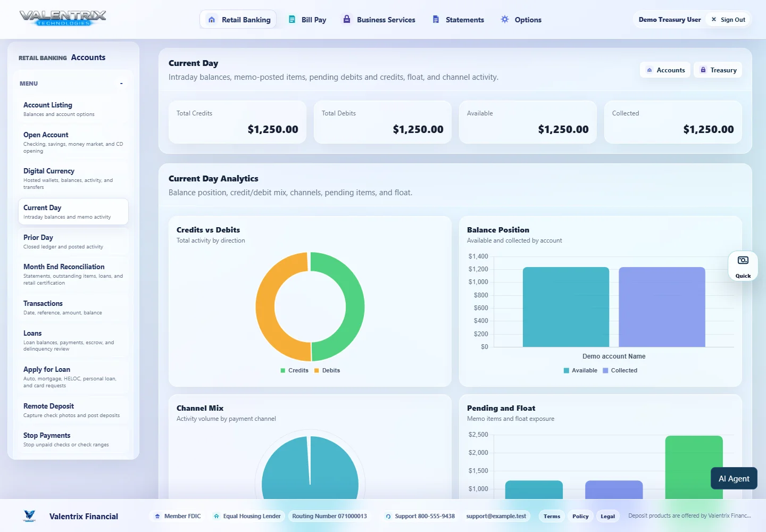Click Channel Mix pie chart

(310, 468)
